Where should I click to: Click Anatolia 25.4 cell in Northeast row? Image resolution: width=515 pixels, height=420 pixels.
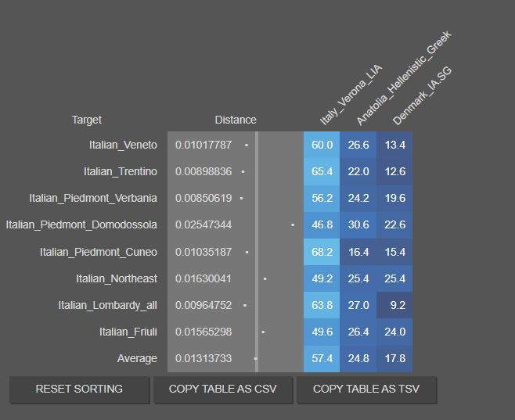[x=358, y=278]
